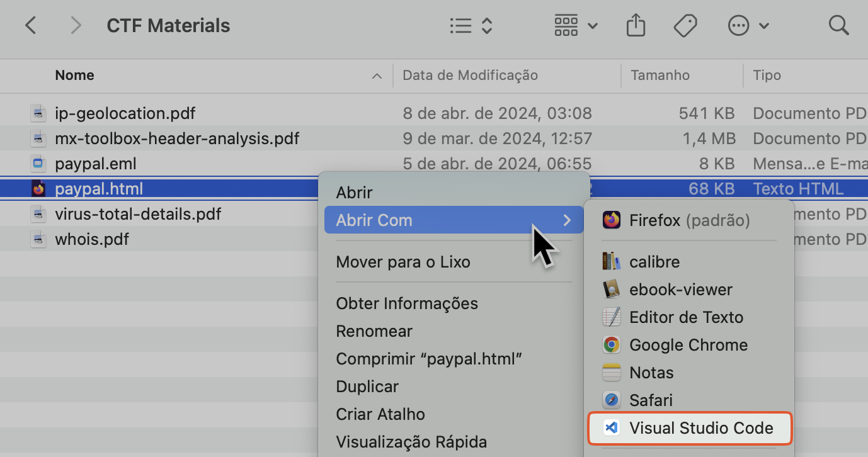Choose Google Chrome from the Abrir Com list

(x=688, y=344)
